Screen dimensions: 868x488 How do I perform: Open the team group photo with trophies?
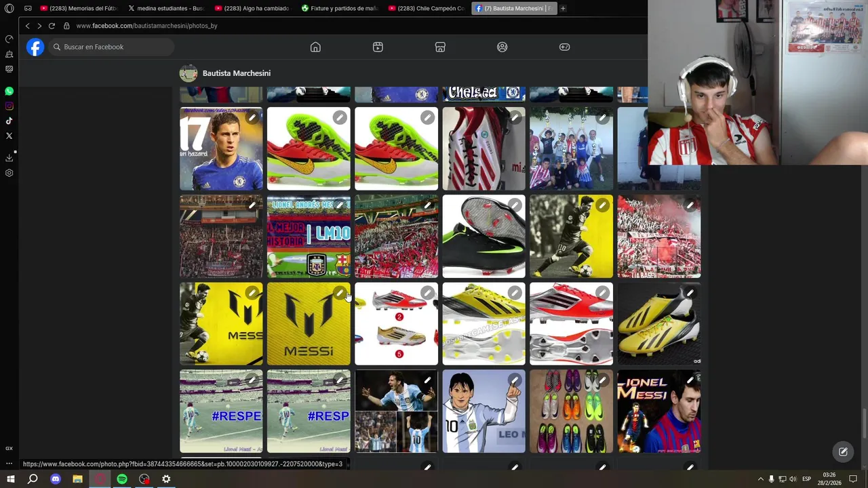pyautogui.click(x=571, y=148)
